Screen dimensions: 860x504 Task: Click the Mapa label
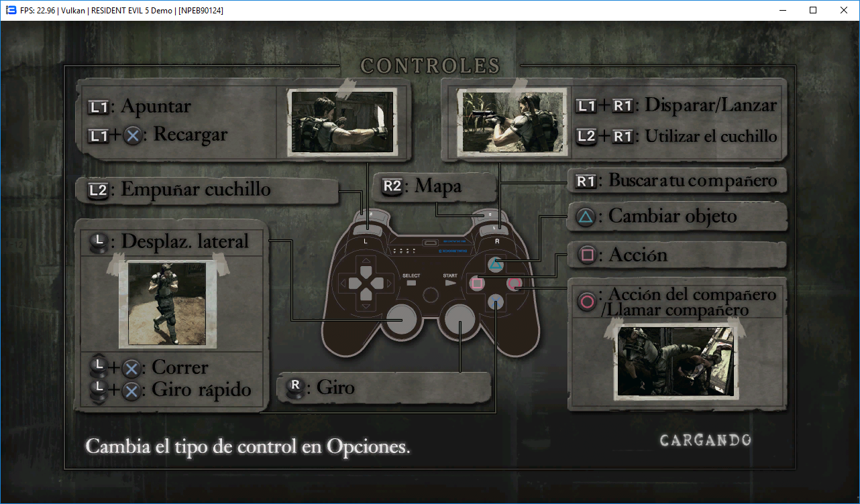(439, 186)
